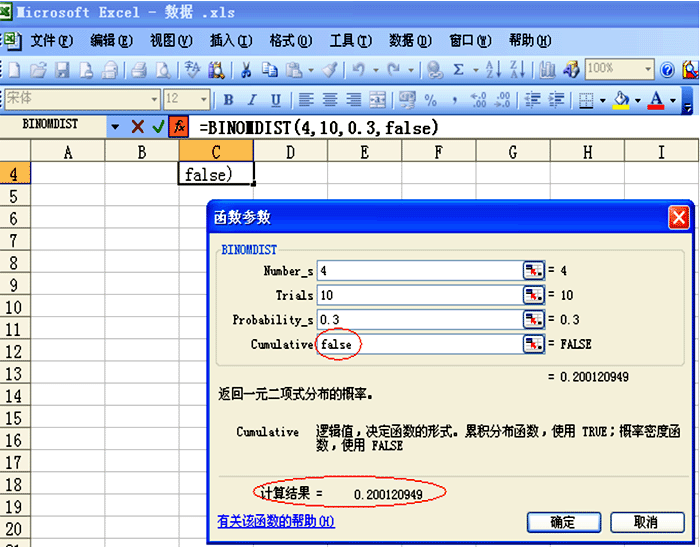This screenshot has width=700, height=549.
Task: Click the 确定 (OK) button
Action: click(x=562, y=522)
